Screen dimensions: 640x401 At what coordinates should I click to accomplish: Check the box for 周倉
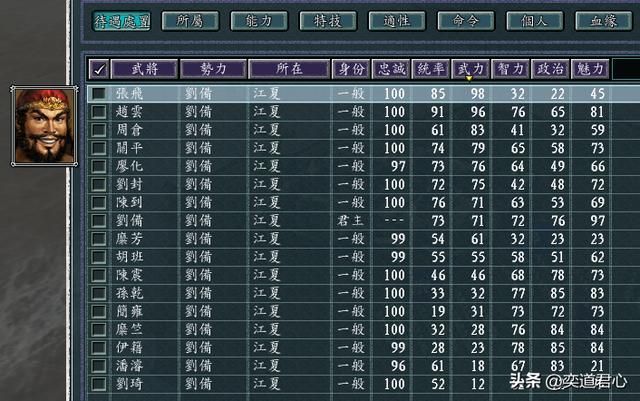pyautogui.click(x=99, y=130)
